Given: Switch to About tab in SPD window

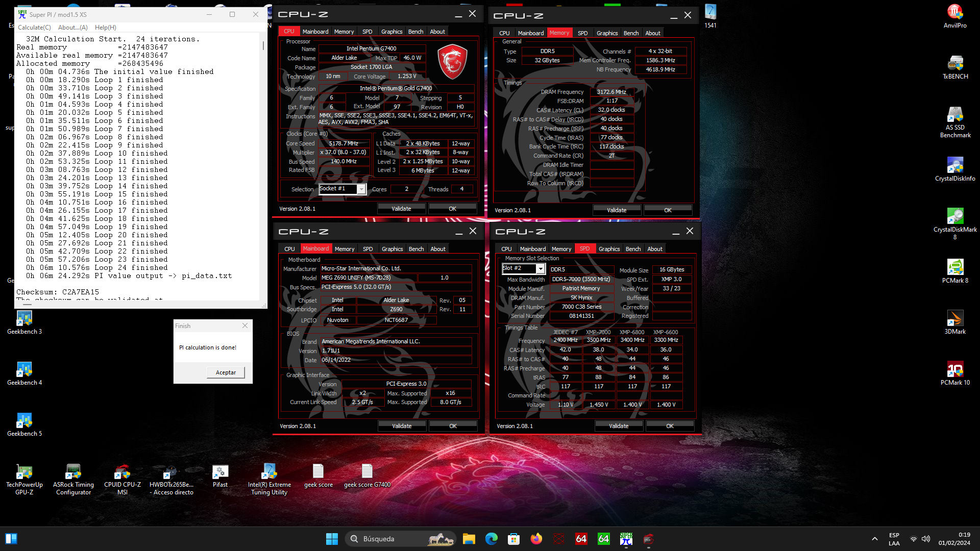Looking at the screenshot, I should (x=655, y=249).
